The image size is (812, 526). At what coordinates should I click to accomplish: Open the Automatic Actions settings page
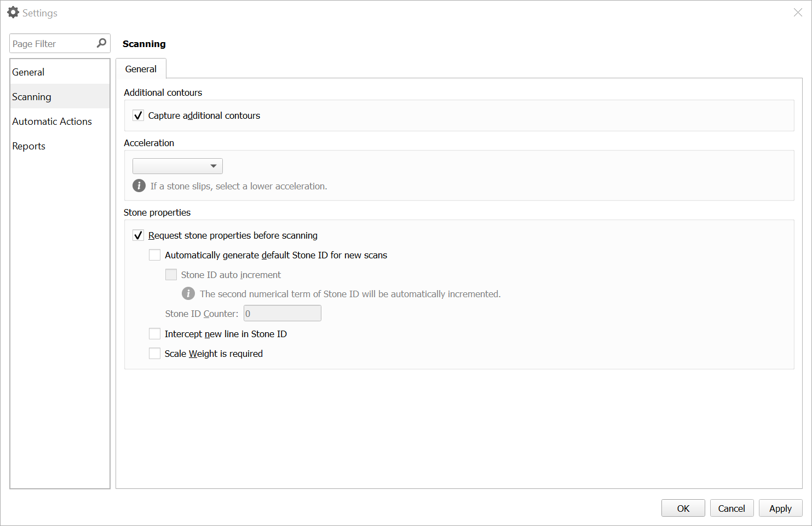pos(52,121)
